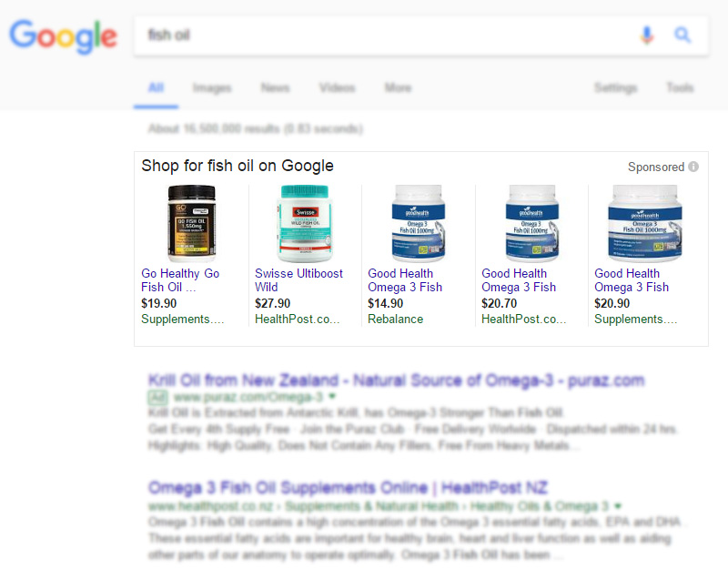Expand the healthpost.co.nz URL dropdown arrow
Viewport: 728px width, 568px height.
point(618,506)
